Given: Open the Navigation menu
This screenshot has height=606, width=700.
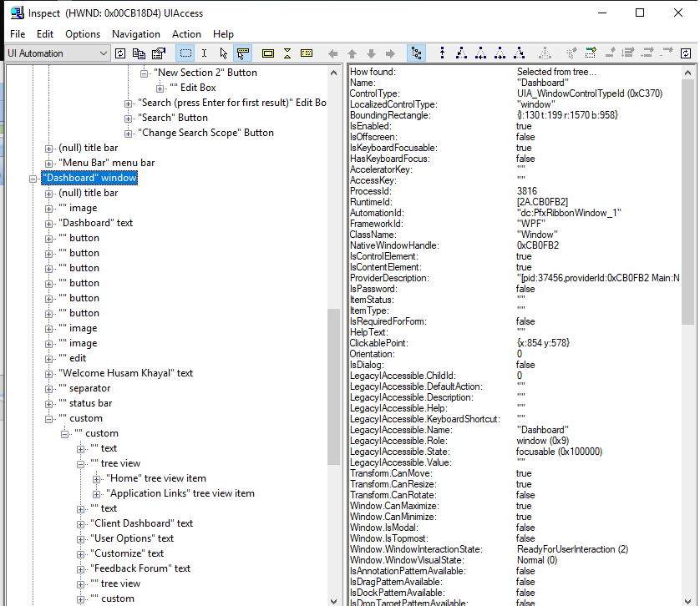Looking at the screenshot, I should (136, 34).
